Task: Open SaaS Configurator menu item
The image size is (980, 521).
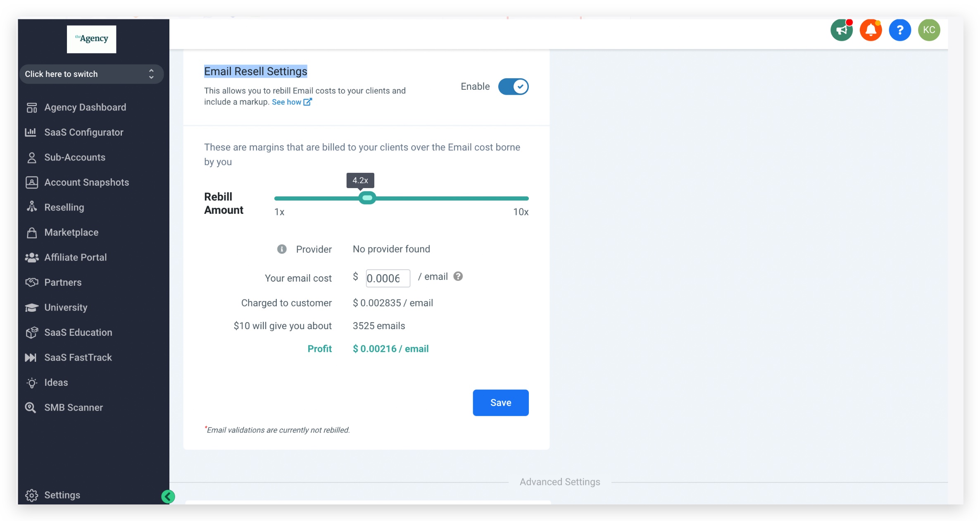Action: point(83,132)
